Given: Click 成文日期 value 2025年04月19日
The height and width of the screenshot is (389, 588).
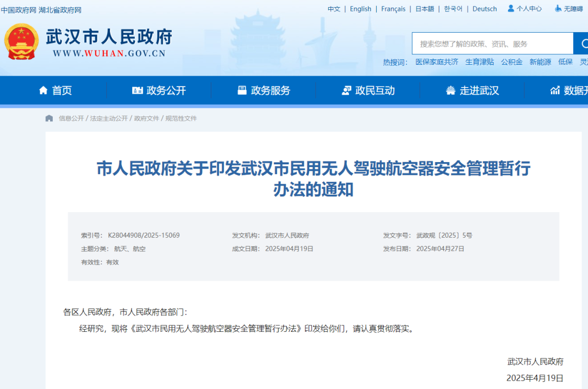Looking at the screenshot, I should [x=289, y=249].
